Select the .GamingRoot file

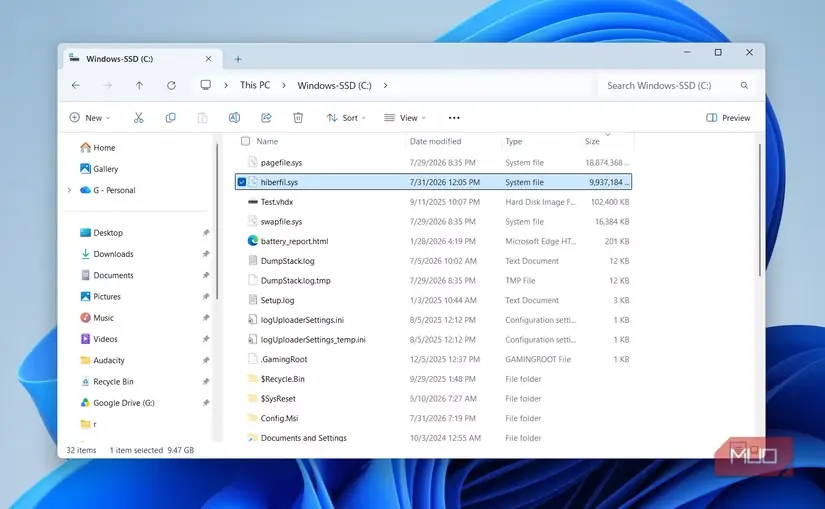coord(433,360)
